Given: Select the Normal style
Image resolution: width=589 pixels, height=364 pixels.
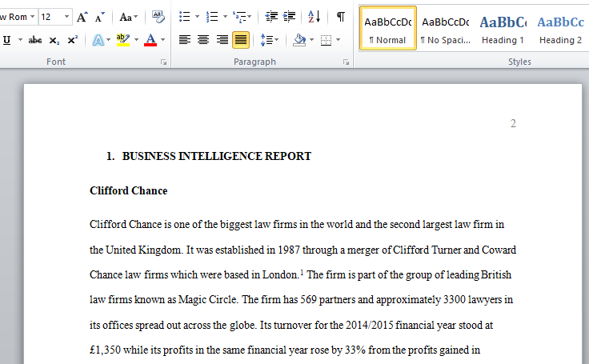Looking at the screenshot, I should click(x=388, y=28).
